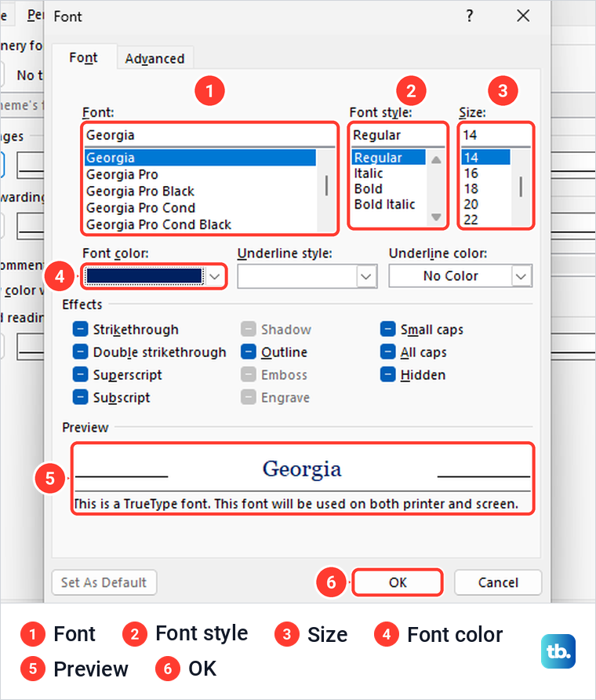
Task: Click the font style list scroll-down arrow
Action: pyautogui.click(x=436, y=217)
